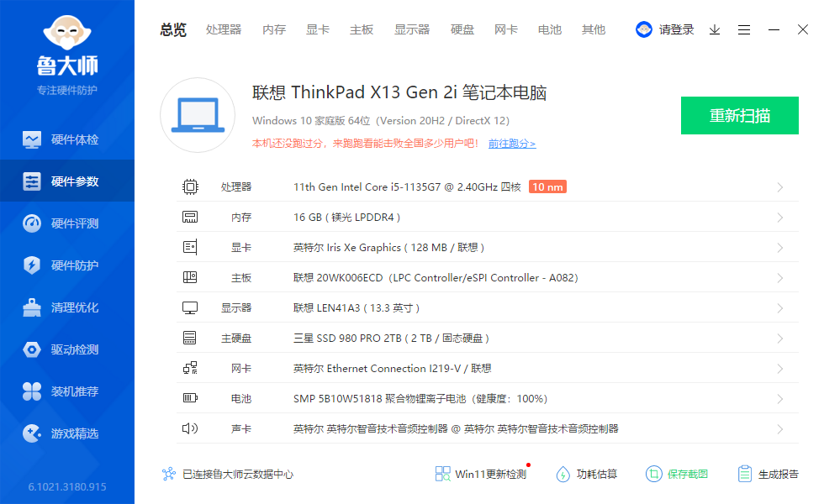
Task: Click the 功耗估算 label
Action: click(x=597, y=474)
